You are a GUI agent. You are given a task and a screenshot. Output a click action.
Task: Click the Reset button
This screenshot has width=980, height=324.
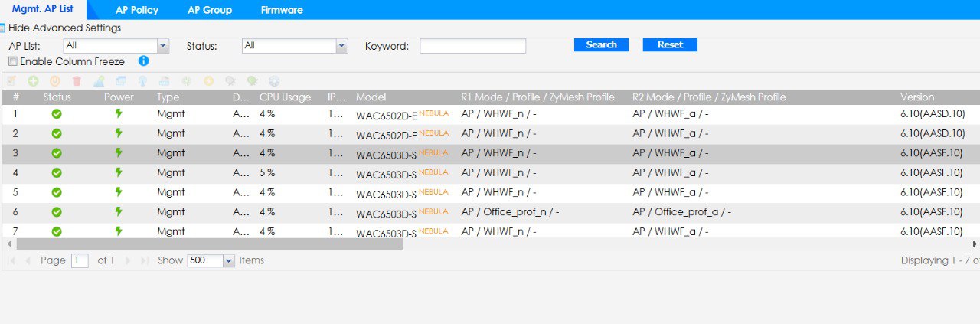(670, 44)
